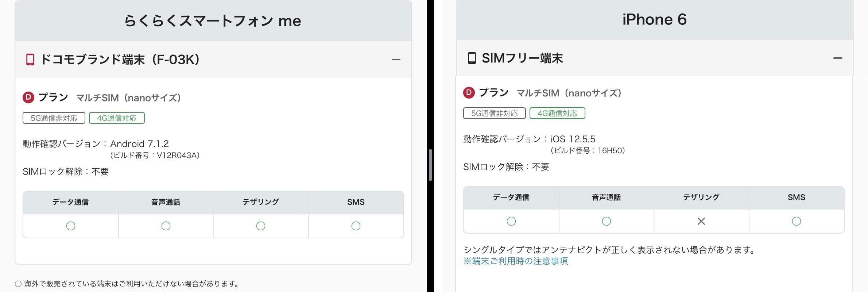Click the SMS circle mark in iPhone 6 table

(x=796, y=221)
